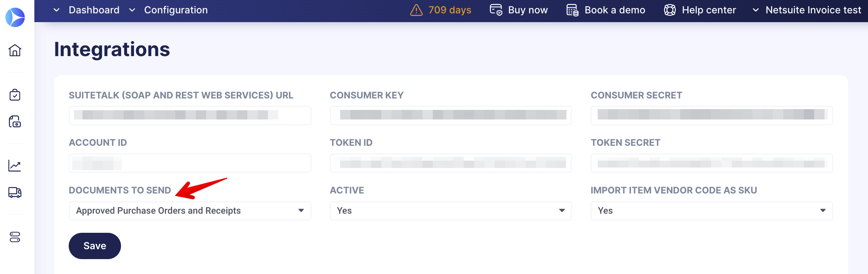Open the Home page from the sidebar
The image size is (868, 274).
(15, 50)
